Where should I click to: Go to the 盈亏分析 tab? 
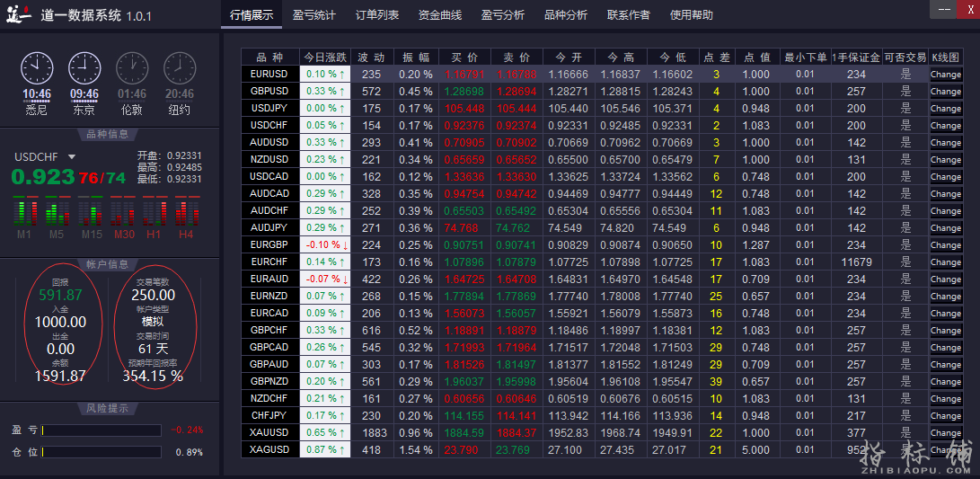503,15
